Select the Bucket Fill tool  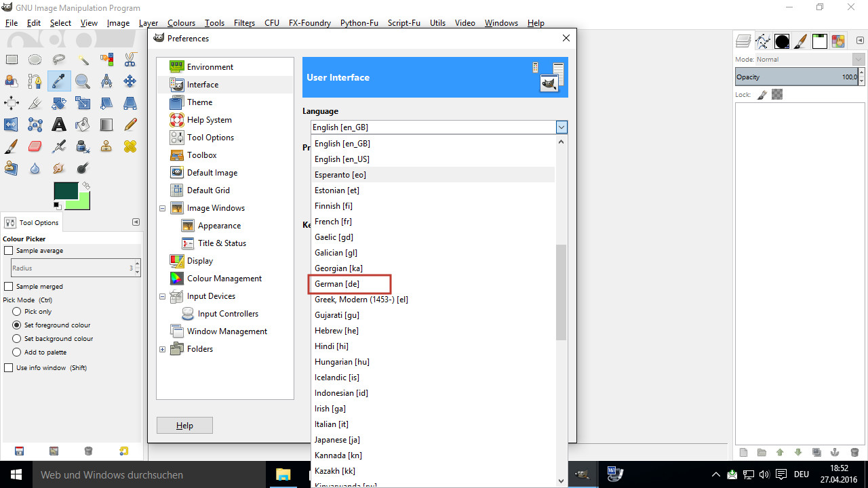coord(83,125)
